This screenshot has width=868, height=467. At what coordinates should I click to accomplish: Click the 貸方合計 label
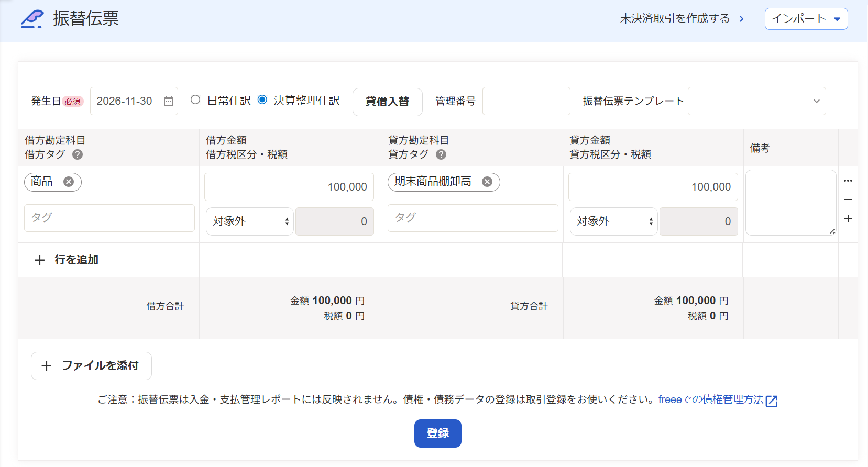pyautogui.click(x=529, y=306)
